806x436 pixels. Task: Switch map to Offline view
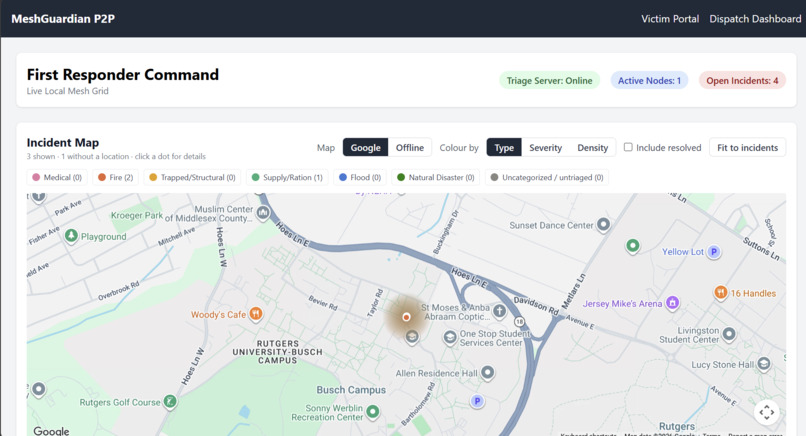click(x=410, y=148)
